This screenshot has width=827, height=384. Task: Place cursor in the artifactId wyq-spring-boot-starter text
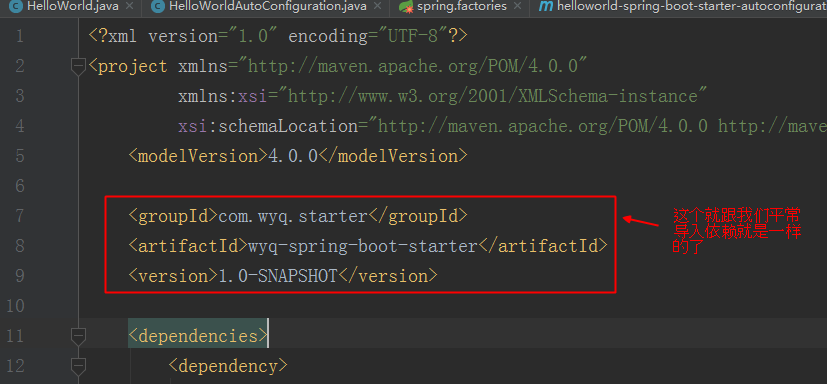362,246
